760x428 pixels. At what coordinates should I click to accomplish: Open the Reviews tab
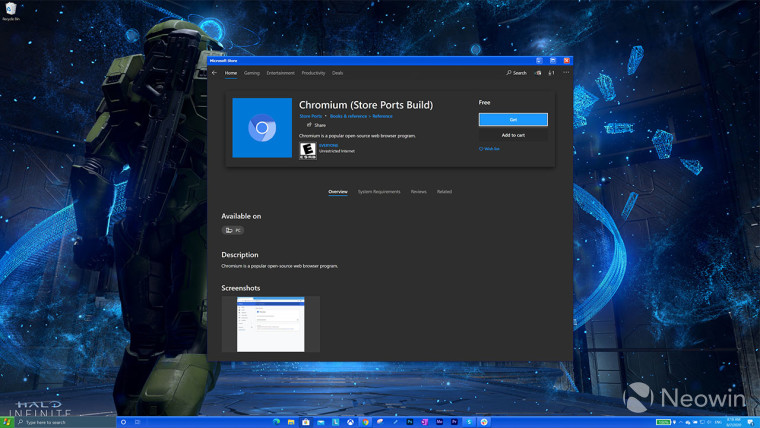click(419, 192)
